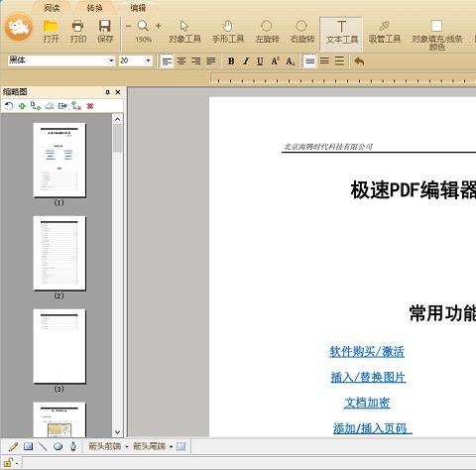Open the 添加/插入页码 link
Image resolution: width=476 pixels, height=470 pixels.
372,428
